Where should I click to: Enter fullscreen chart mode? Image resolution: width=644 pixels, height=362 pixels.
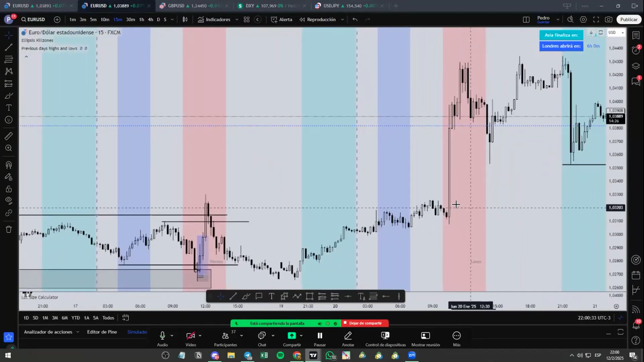click(596, 19)
